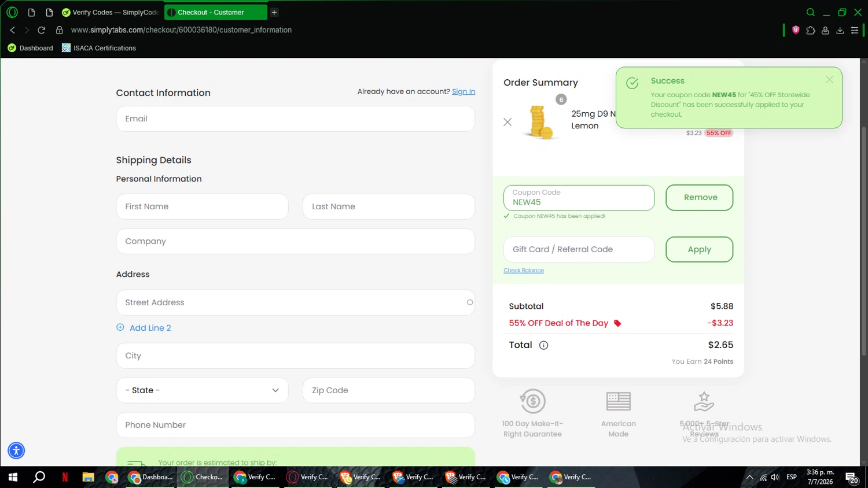Open the Dashboard Chrome window in taskbar
868x488 pixels.
(x=150, y=477)
